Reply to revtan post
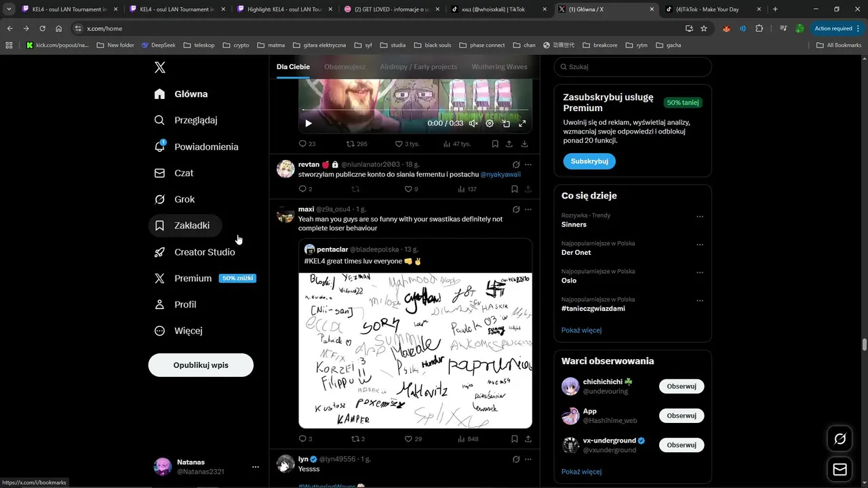Image resolution: width=868 pixels, height=488 pixels. click(x=305, y=189)
